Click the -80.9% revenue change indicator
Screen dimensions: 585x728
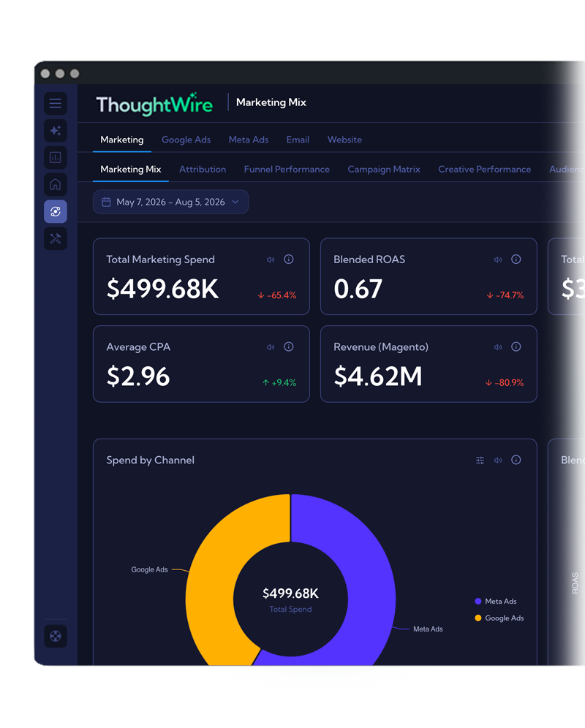[505, 382]
